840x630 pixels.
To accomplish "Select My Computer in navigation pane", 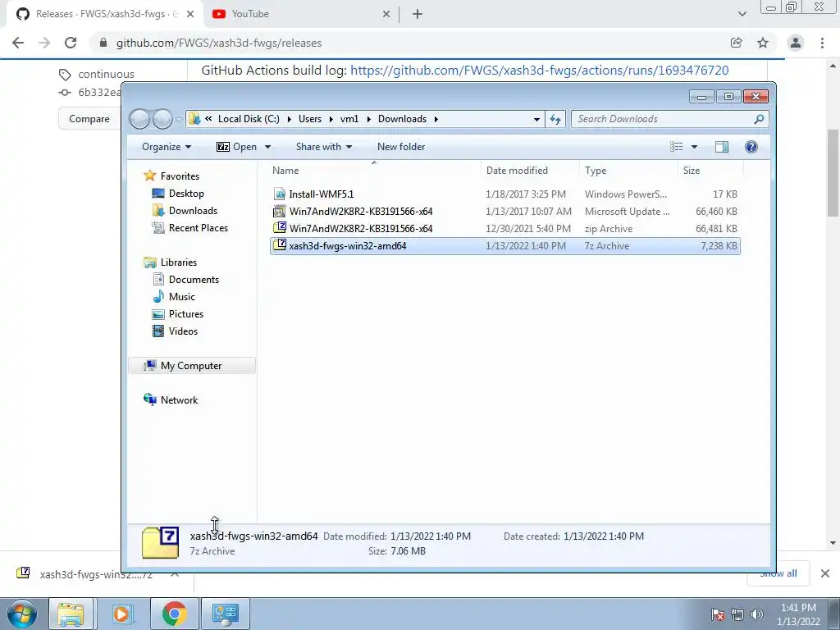I will (x=190, y=365).
